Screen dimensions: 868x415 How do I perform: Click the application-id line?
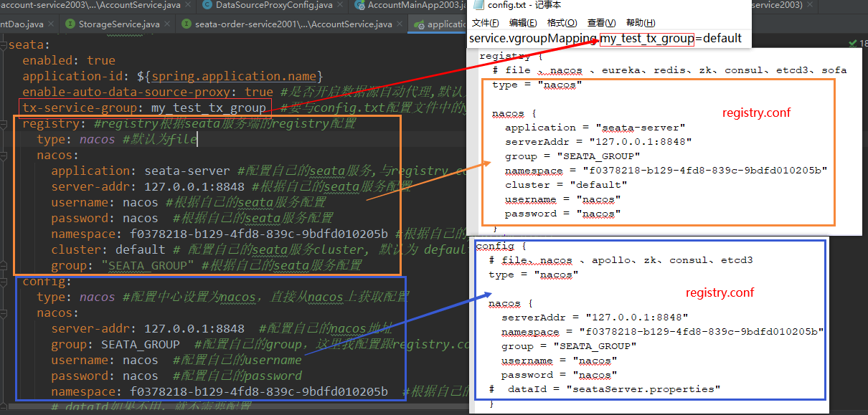(173, 76)
